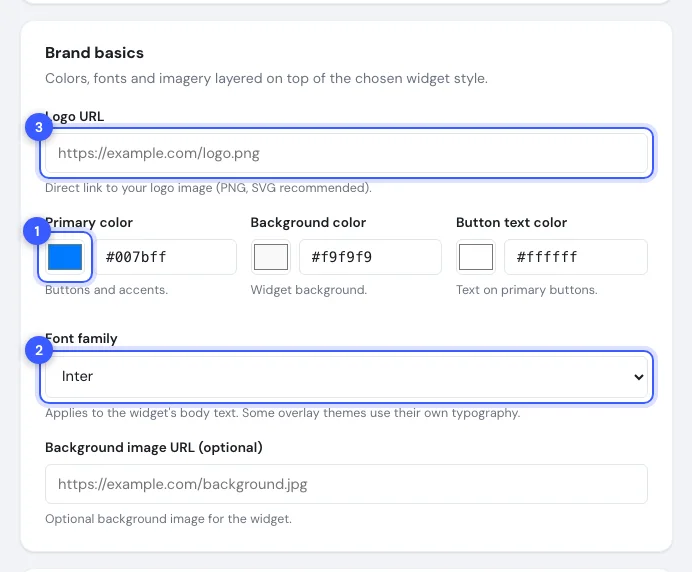This screenshot has height=572, width=692.
Task: Click the Primary color label
Action: point(89,222)
